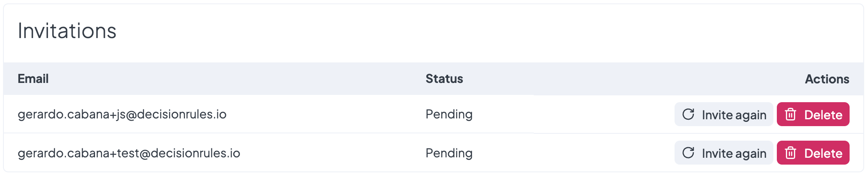Click the Email column header
Image resolution: width=868 pixels, height=177 pixels.
(33, 79)
